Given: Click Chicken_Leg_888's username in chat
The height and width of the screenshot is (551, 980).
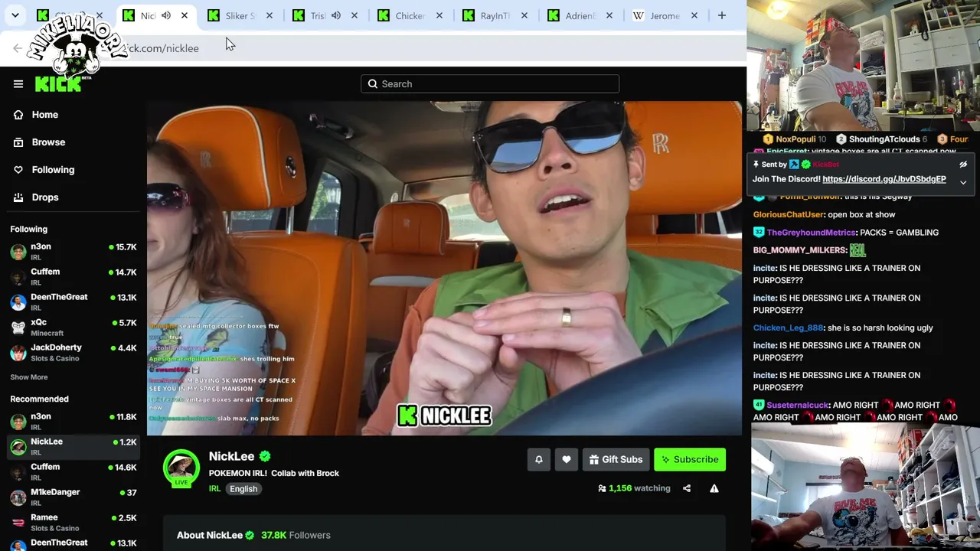Looking at the screenshot, I should tap(788, 328).
